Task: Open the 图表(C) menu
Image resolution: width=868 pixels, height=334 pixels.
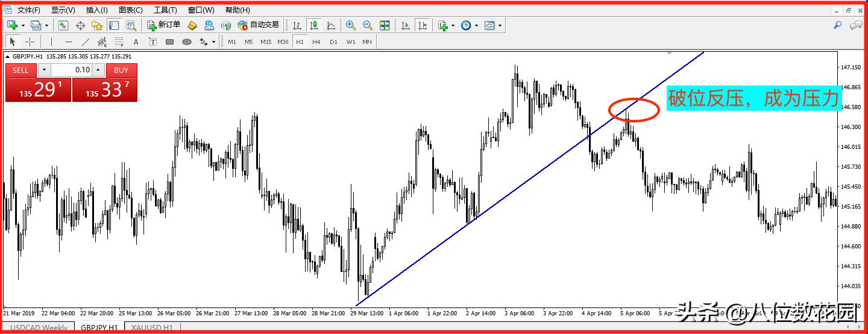Action: pyautogui.click(x=131, y=10)
